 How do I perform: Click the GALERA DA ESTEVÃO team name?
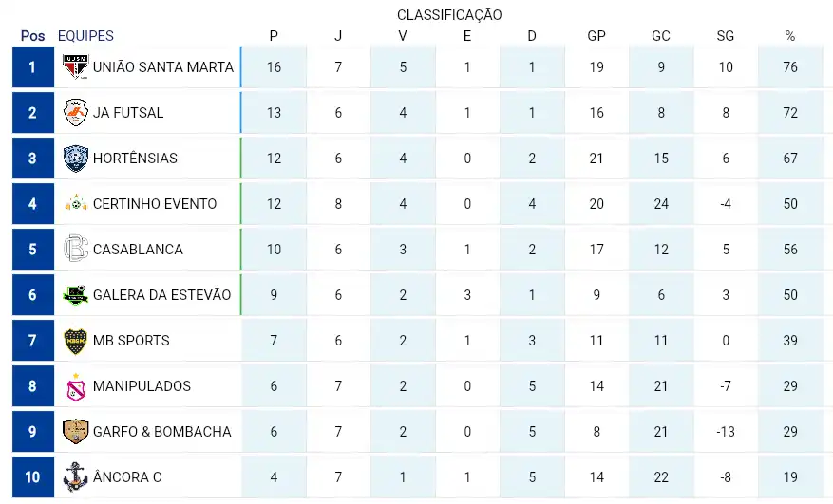click(x=162, y=295)
